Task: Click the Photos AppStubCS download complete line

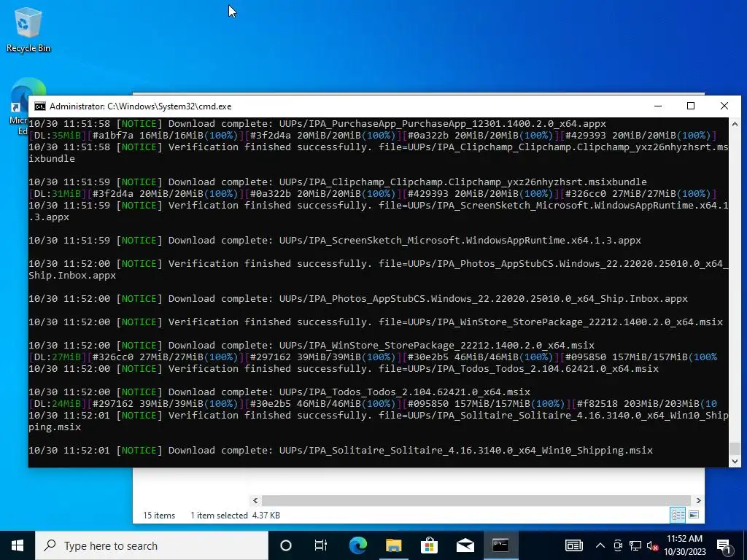Action: tap(358, 298)
